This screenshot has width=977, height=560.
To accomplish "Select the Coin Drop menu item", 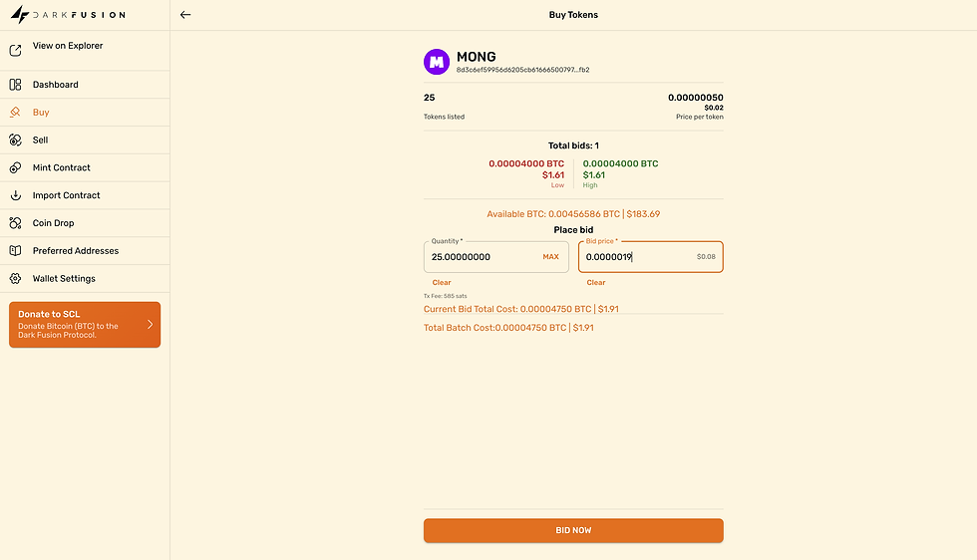I will tap(53, 223).
